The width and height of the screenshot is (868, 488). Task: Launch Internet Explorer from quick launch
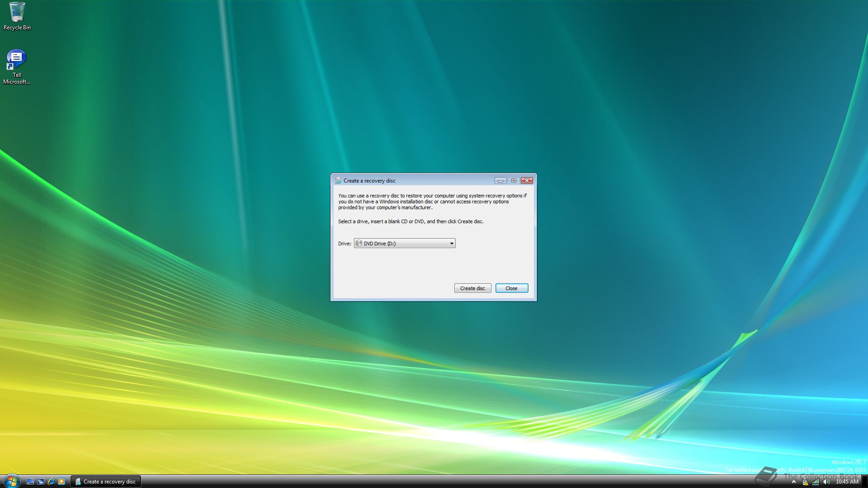tap(51, 482)
